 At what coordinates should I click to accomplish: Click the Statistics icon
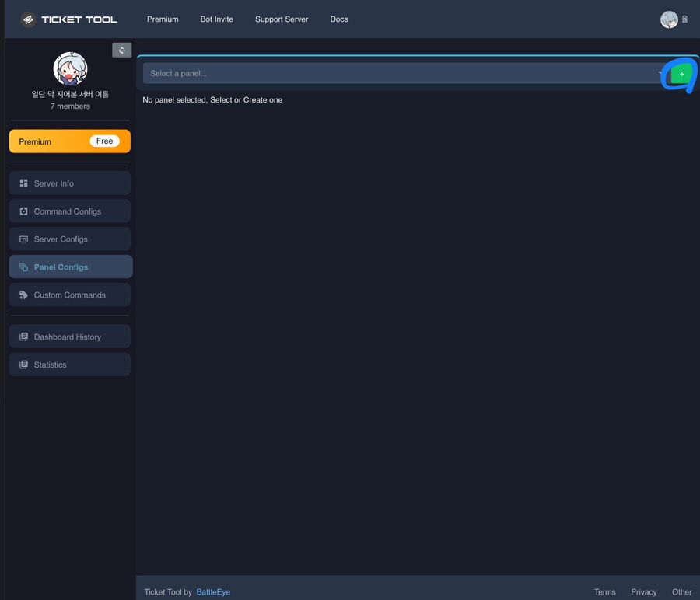click(23, 365)
